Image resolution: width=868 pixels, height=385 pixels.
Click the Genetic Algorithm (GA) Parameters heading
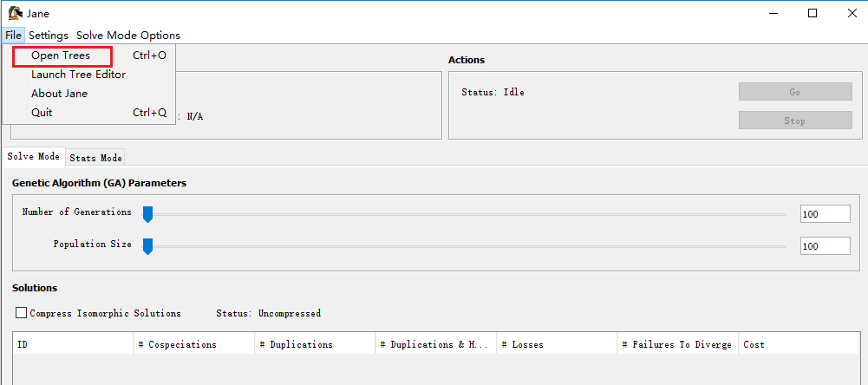point(99,183)
